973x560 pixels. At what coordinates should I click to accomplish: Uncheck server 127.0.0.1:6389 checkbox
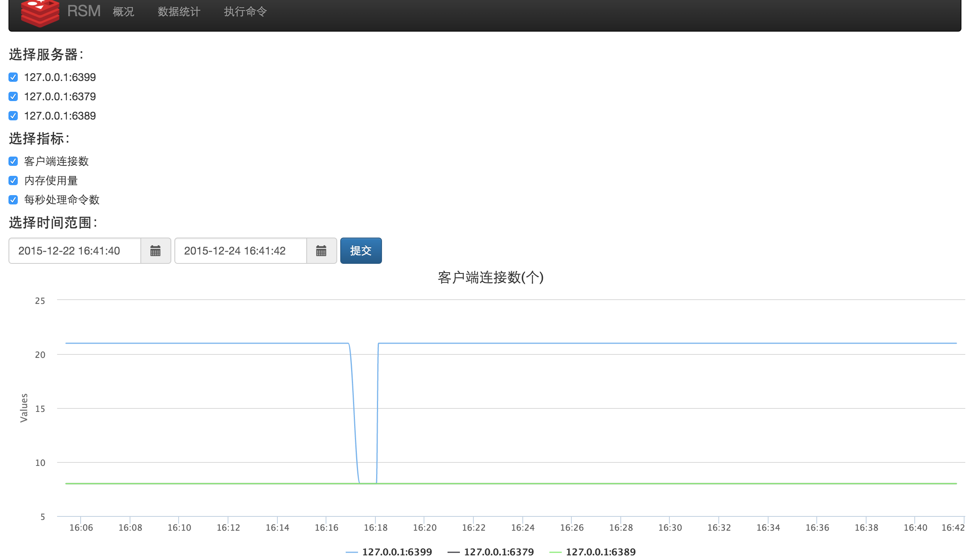(x=13, y=116)
